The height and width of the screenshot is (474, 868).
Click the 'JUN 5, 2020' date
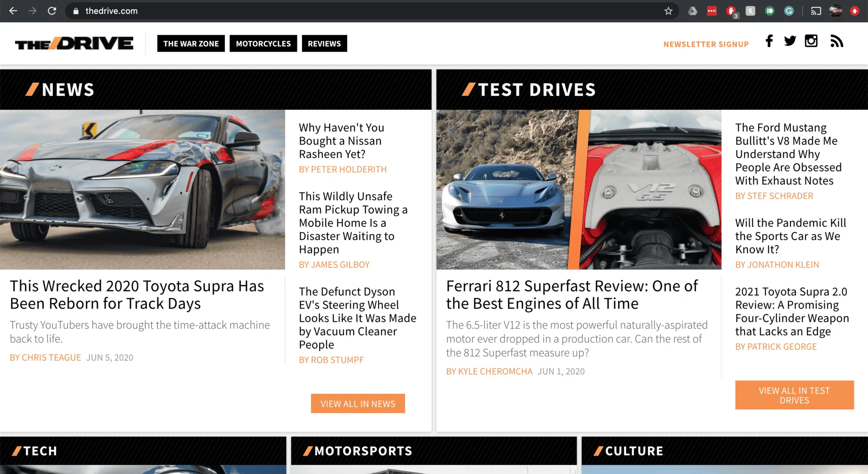tap(110, 357)
